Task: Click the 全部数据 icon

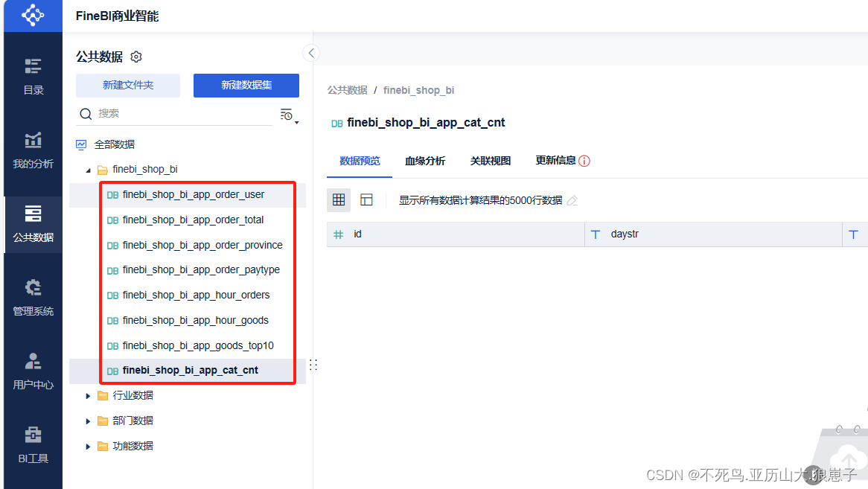Action: click(x=81, y=145)
